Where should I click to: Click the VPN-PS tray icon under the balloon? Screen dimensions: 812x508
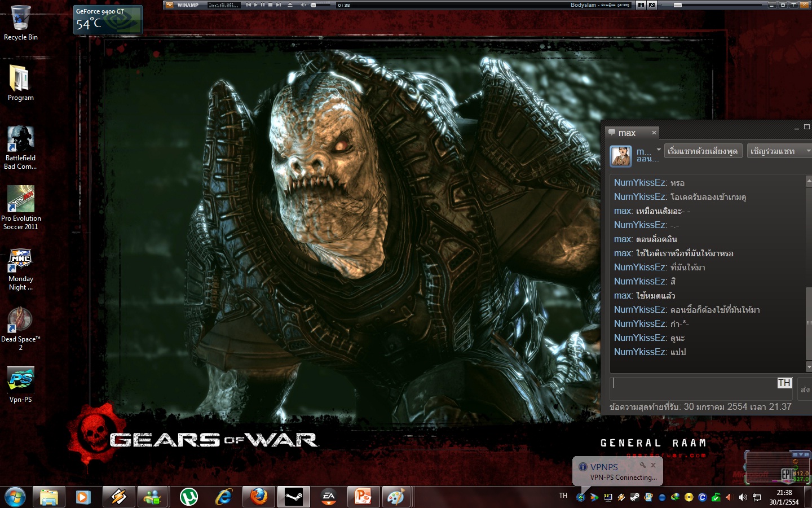581,497
